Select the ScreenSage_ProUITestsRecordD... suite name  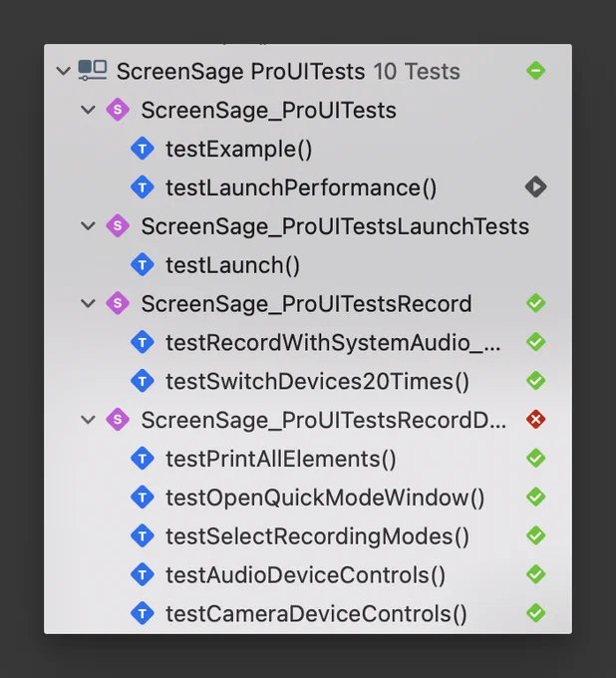click(x=324, y=421)
